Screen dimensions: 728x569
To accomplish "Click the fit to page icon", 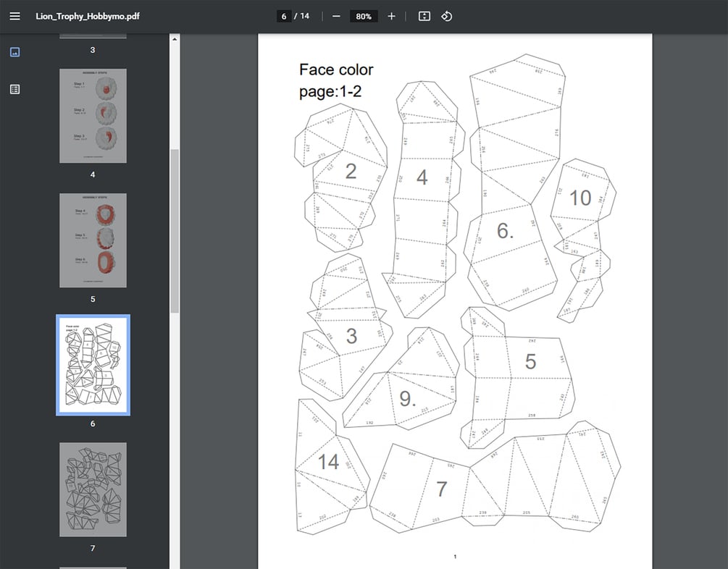I will tap(424, 16).
